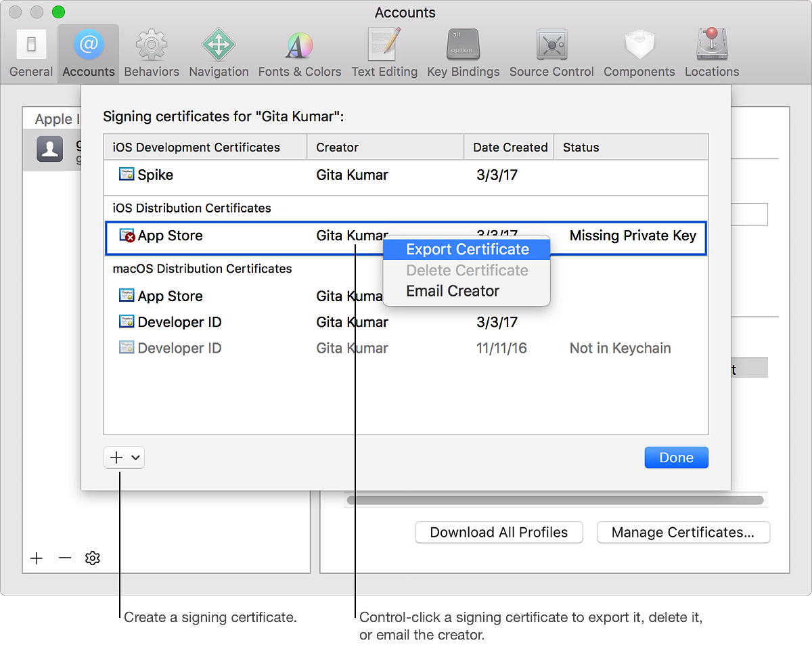Open the Components preferences pane

(x=639, y=53)
